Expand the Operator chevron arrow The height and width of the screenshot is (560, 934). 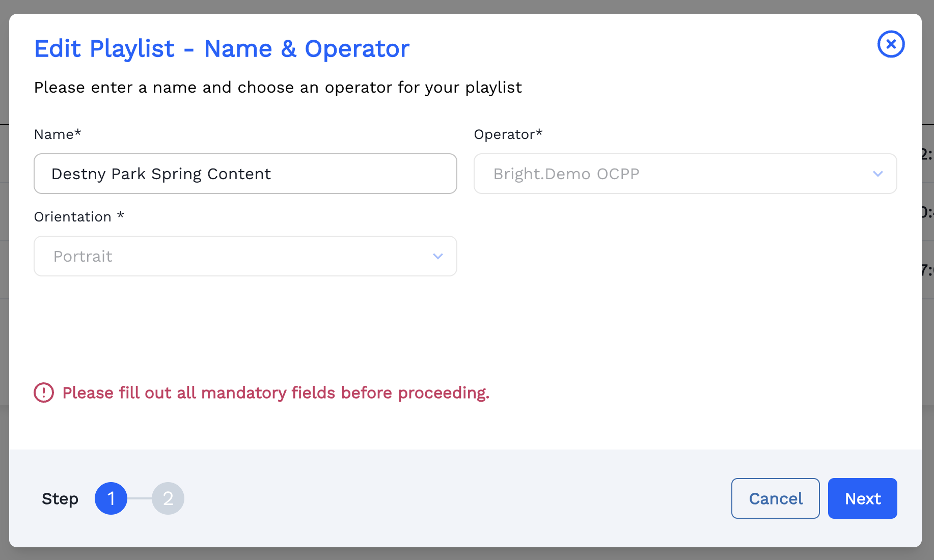coord(877,174)
